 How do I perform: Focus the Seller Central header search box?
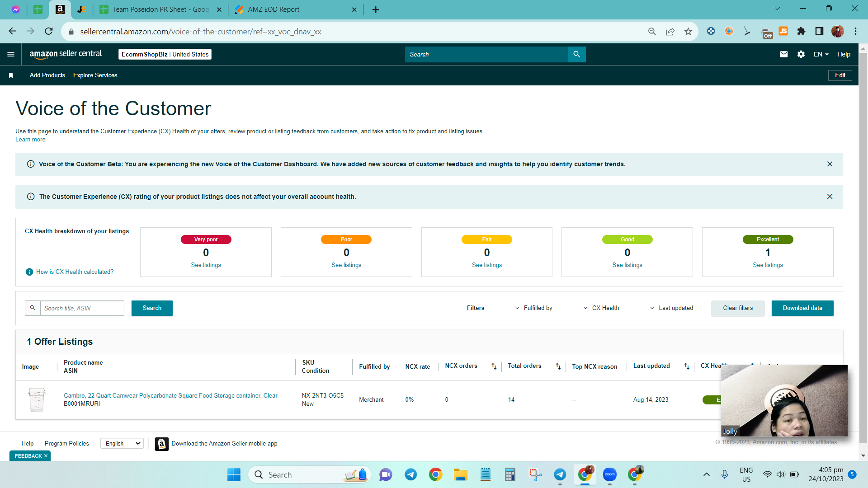(486, 54)
